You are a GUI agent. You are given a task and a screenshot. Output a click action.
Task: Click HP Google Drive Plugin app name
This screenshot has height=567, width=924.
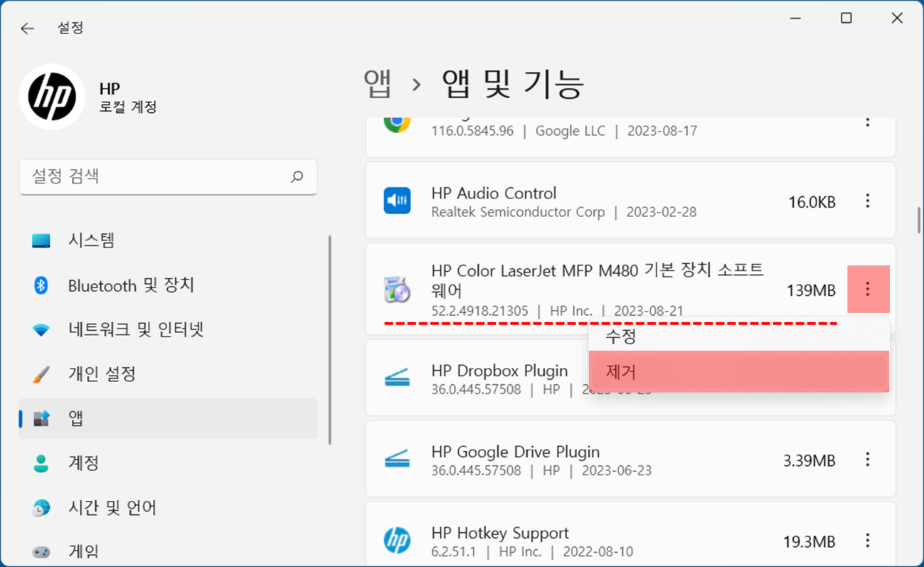coord(515,452)
